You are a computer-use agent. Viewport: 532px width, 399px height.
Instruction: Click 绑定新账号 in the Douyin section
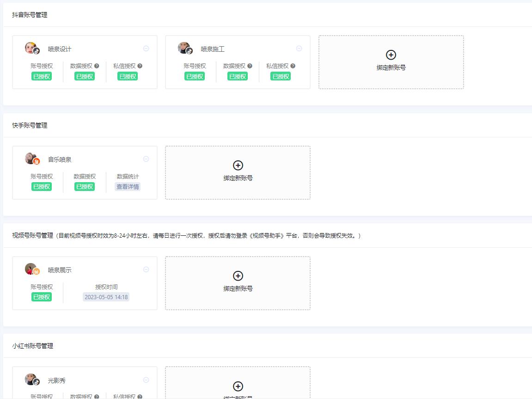[391, 66]
